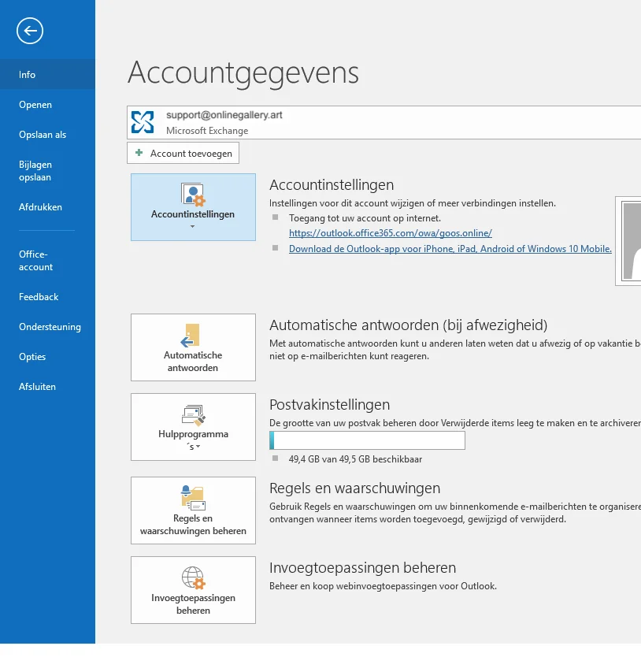The image size is (641, 672).
Task: Open the support@onlinegallery.art account selector
Action: click(384, 123)
